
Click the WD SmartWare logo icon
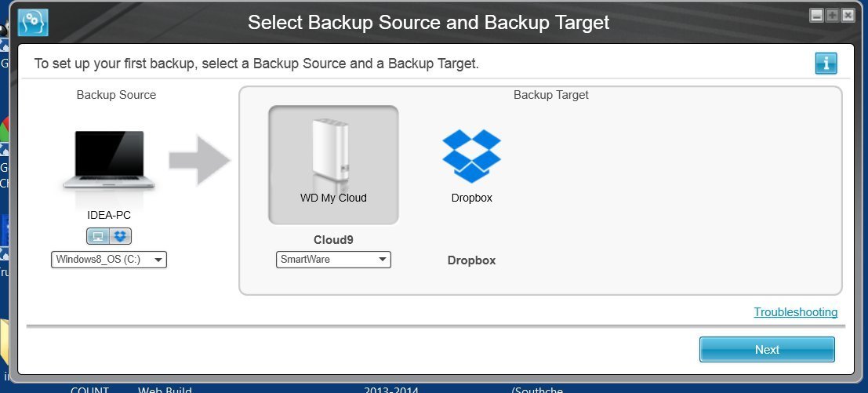pos(33,23)
